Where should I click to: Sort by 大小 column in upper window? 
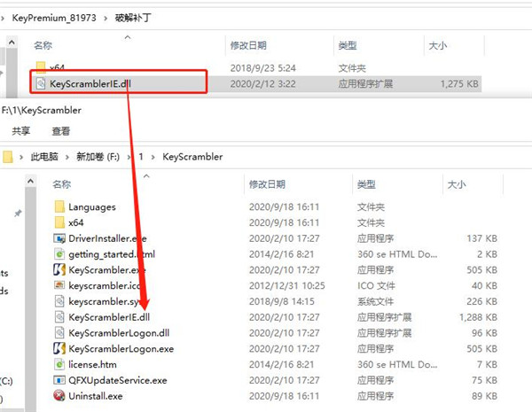pos(438,45)
